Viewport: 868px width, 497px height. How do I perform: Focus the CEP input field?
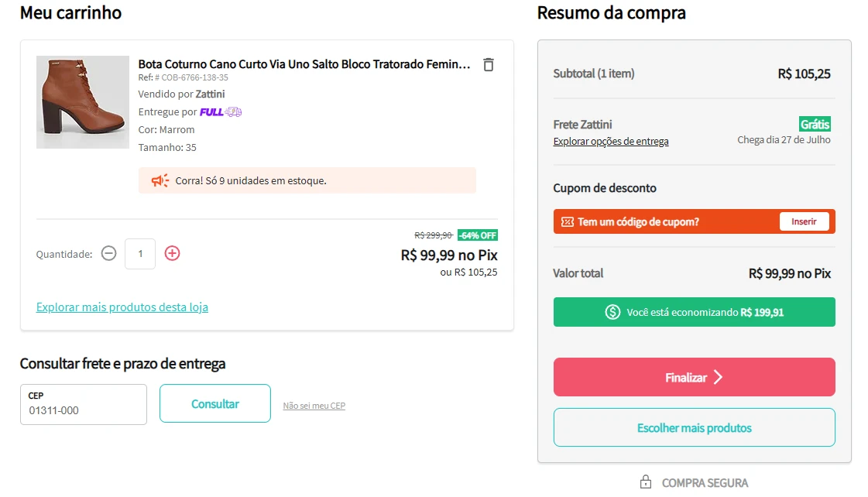tap(84, 405)
